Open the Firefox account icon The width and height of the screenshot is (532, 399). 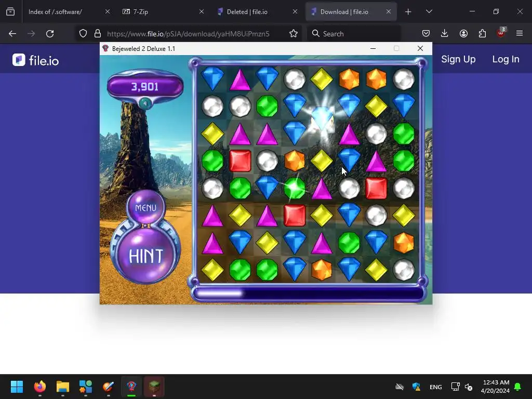tap(463, 34)
